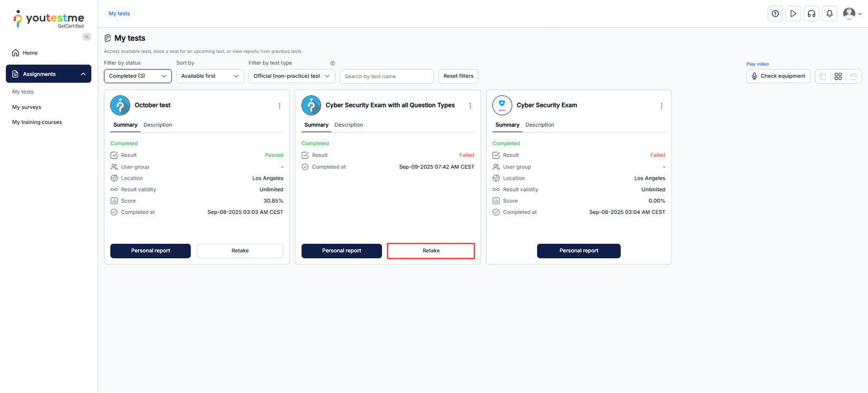This screenshot has width=868, height=393.
Task: Expand the Filter by test type dropdown
Action: 292,76
